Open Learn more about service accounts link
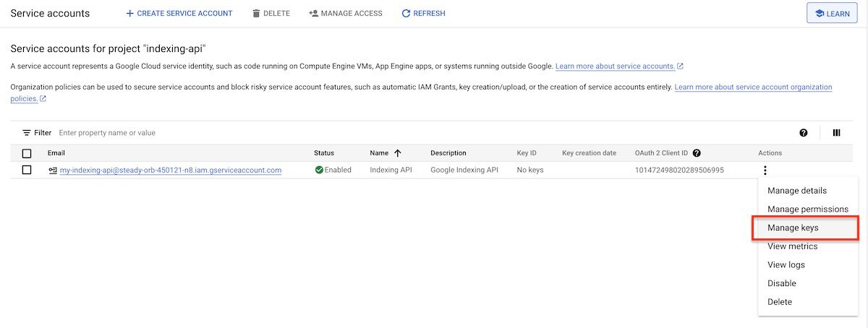868x328 pixels. [615, 66]
